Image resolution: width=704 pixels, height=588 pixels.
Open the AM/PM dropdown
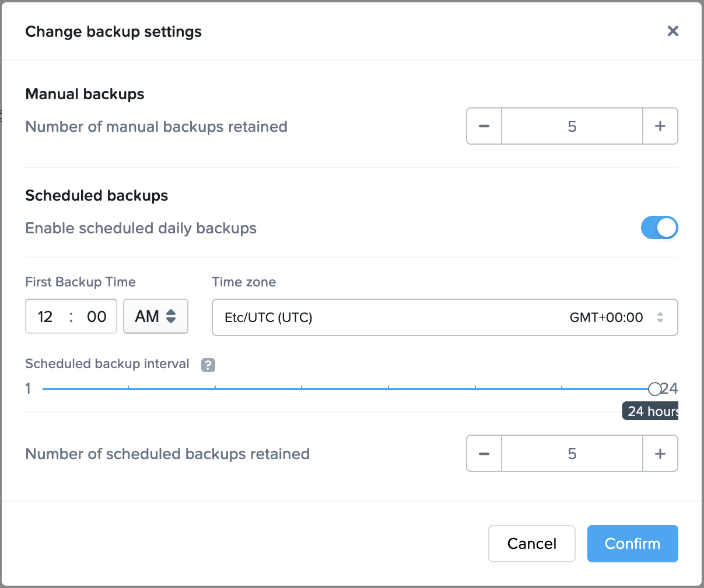tap(156, 316)
